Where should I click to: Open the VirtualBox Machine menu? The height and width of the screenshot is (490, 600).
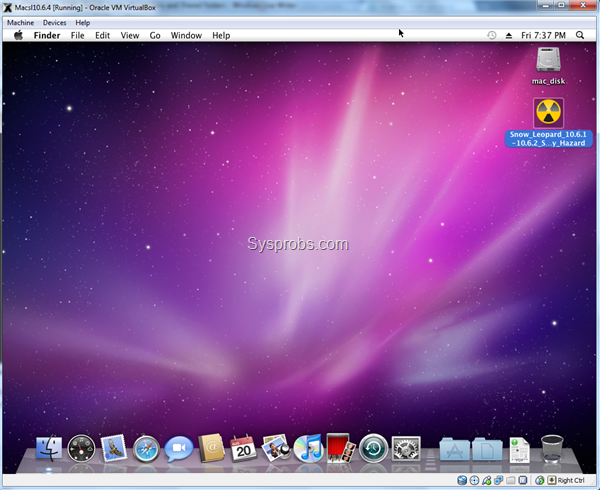coord(20,23)
